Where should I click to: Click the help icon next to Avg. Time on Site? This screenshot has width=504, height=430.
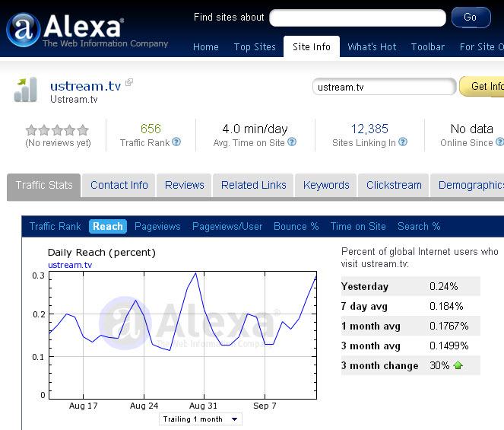[x=292, y=142]
